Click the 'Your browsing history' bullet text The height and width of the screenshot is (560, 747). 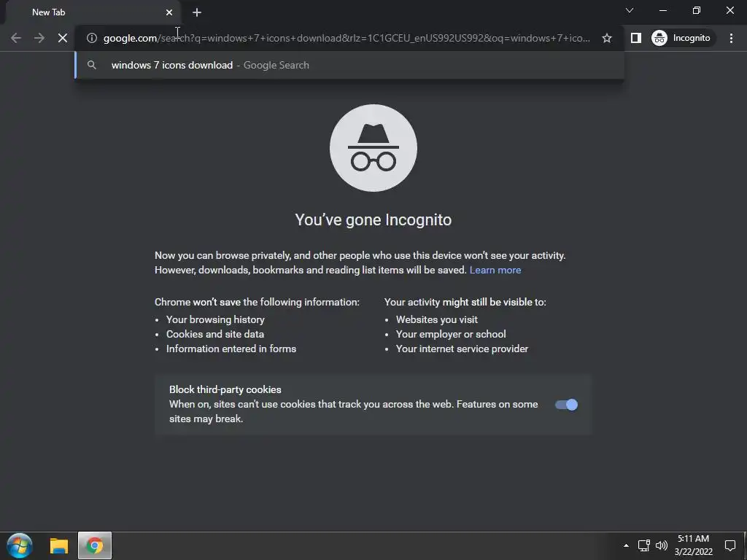click(215, 319)
